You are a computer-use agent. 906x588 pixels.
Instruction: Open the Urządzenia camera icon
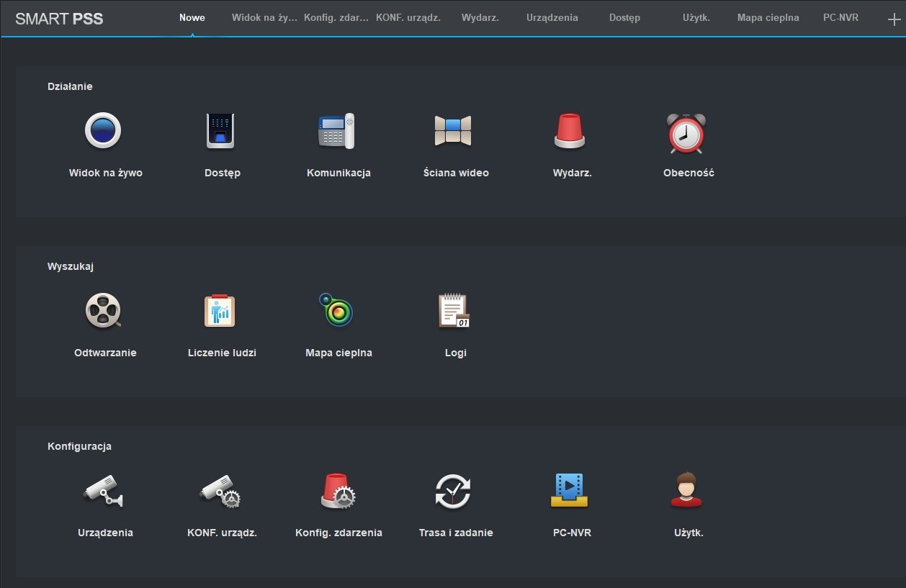pos(103,491)
